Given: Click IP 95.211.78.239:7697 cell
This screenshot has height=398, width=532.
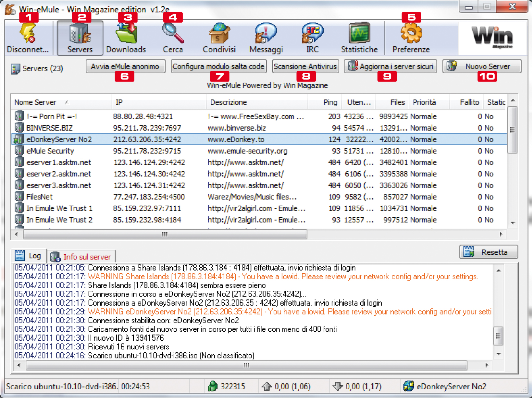Looking at the screenshot, I should (x=147, y=128).
